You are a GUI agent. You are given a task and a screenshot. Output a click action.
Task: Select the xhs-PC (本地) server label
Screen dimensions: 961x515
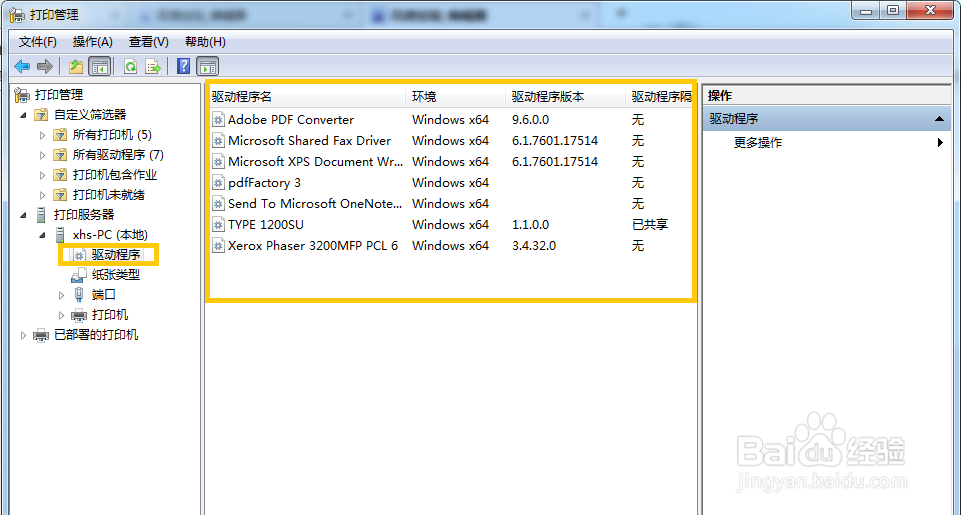(x=110, y=235)
